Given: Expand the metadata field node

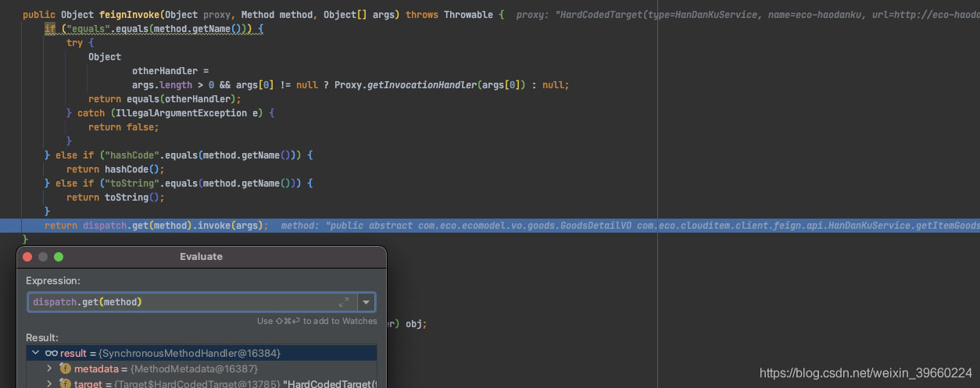Looking at the screenshot, I should (49, 368).
